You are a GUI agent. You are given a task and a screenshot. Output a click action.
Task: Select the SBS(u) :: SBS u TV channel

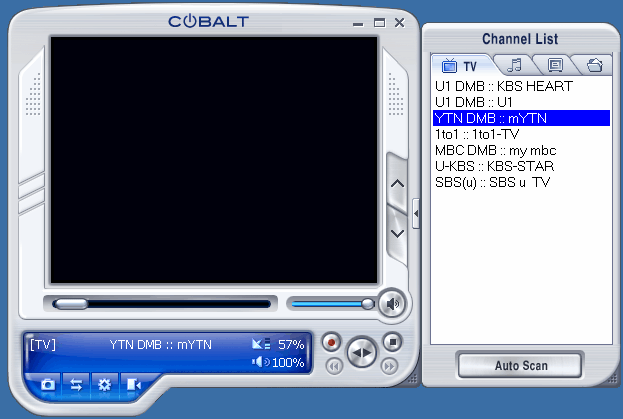[x=521, y=182]
